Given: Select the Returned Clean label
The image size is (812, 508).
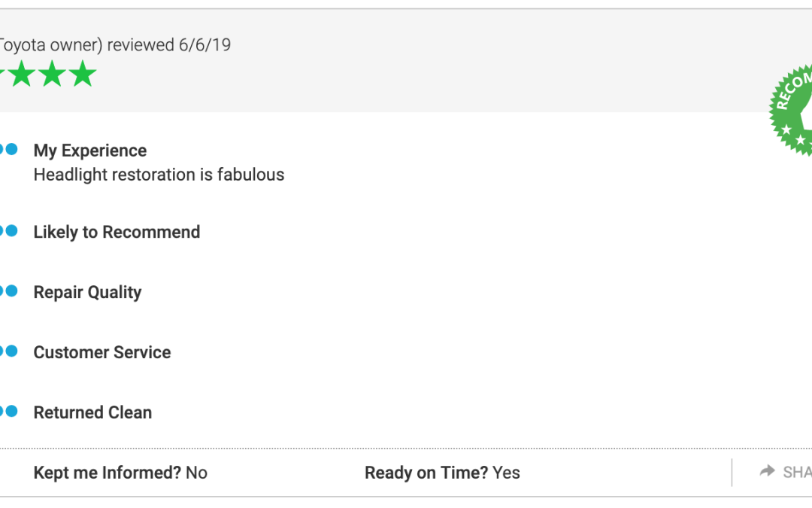Looking at the screenshot, I should (x=92, y=412).
